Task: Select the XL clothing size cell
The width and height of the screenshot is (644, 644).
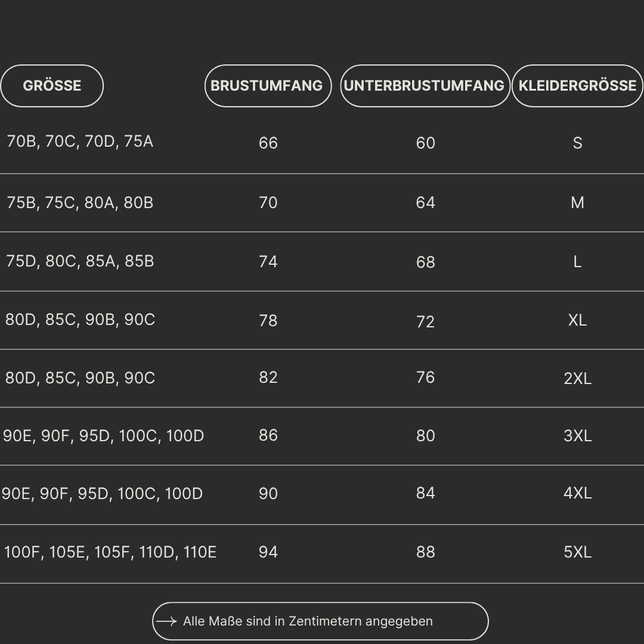Action: click(x=577, y=320)
